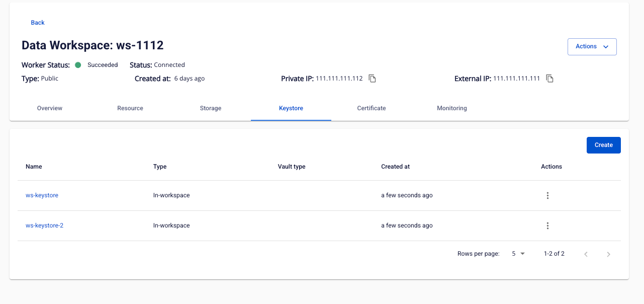The image size is (644, 304).
Task: Copy the External IP address
Action: point(549,79)
